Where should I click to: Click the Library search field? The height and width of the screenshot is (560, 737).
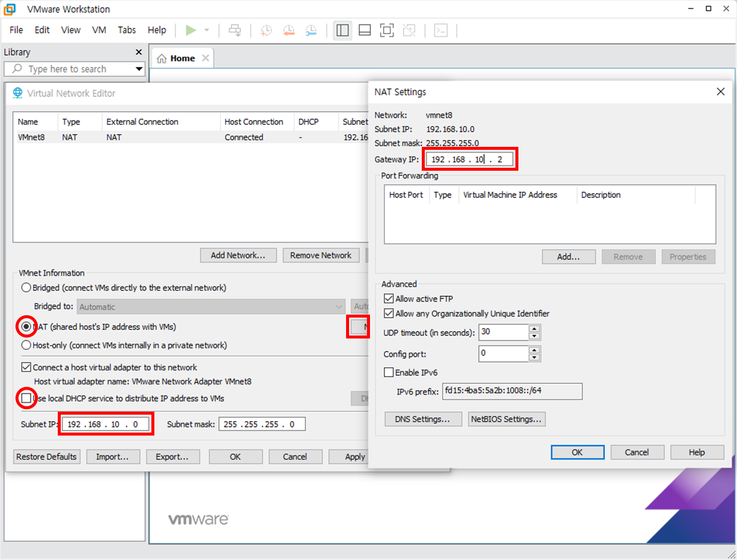[75, 69]
